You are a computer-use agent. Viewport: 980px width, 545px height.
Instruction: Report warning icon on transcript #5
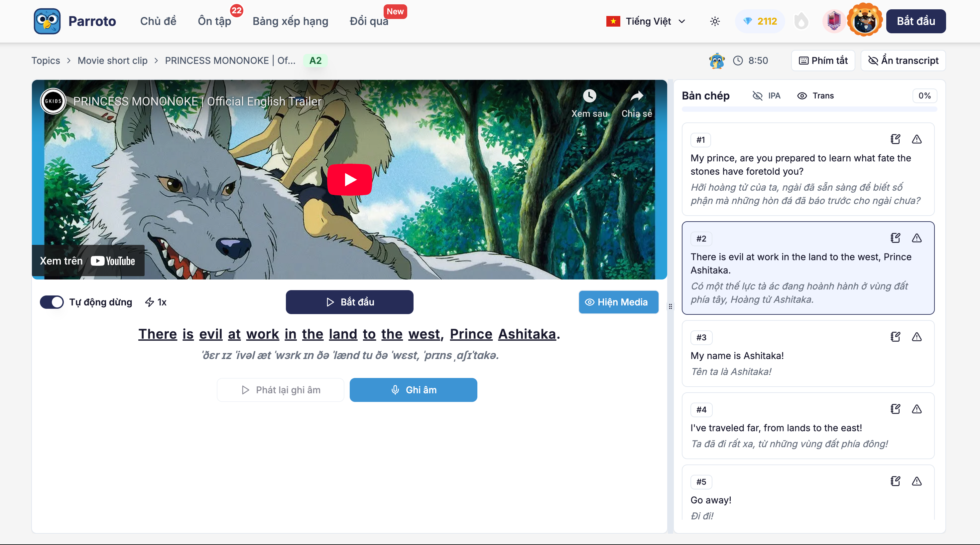(917, 481)
